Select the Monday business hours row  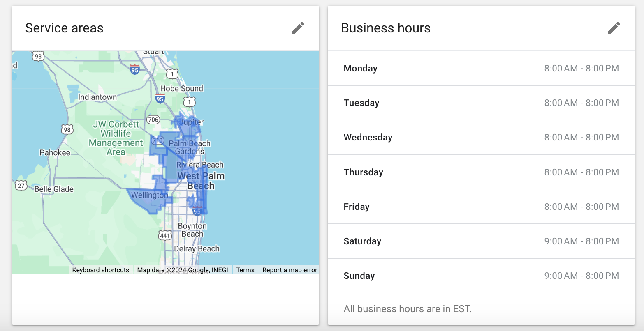click(x=481, y=68)
